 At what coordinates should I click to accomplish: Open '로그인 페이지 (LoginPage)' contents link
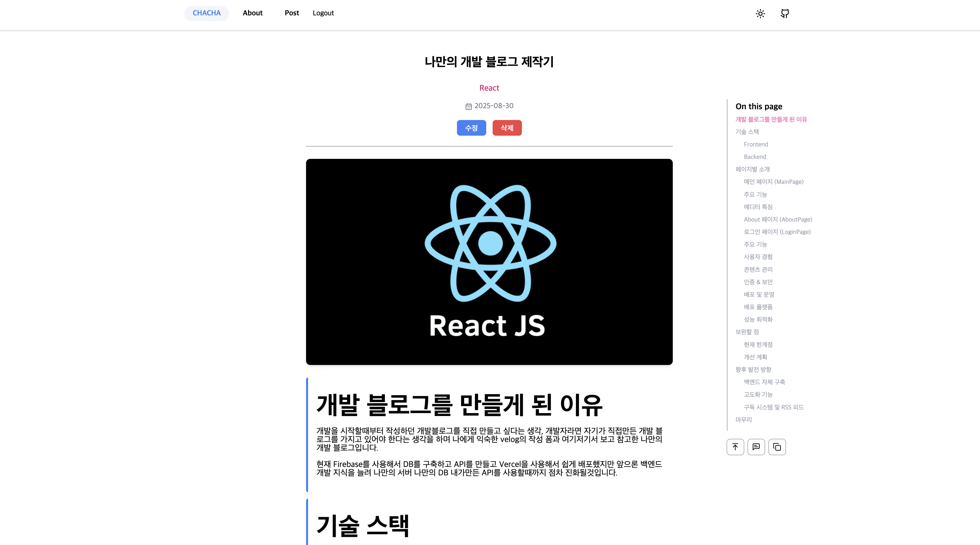click(777, 232)
